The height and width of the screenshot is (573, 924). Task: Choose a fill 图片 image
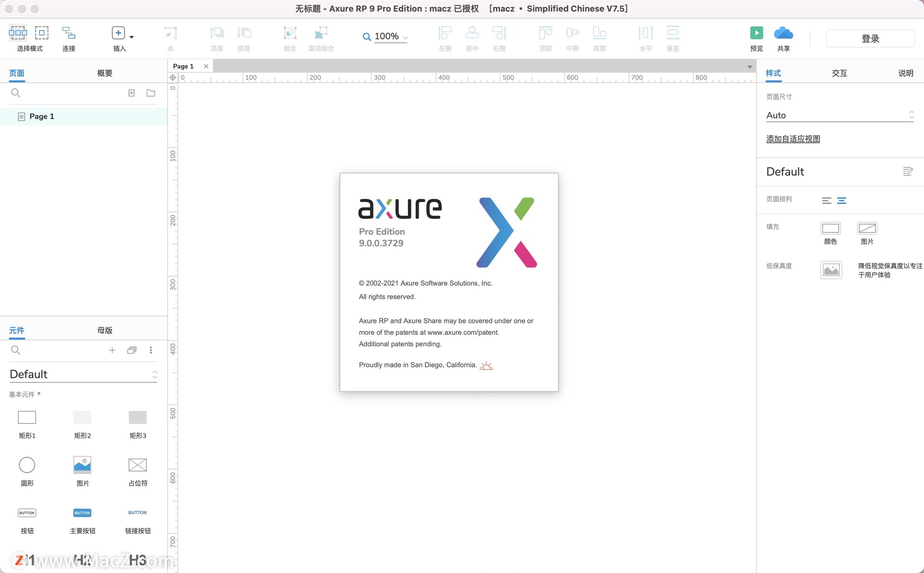[867, 229]
